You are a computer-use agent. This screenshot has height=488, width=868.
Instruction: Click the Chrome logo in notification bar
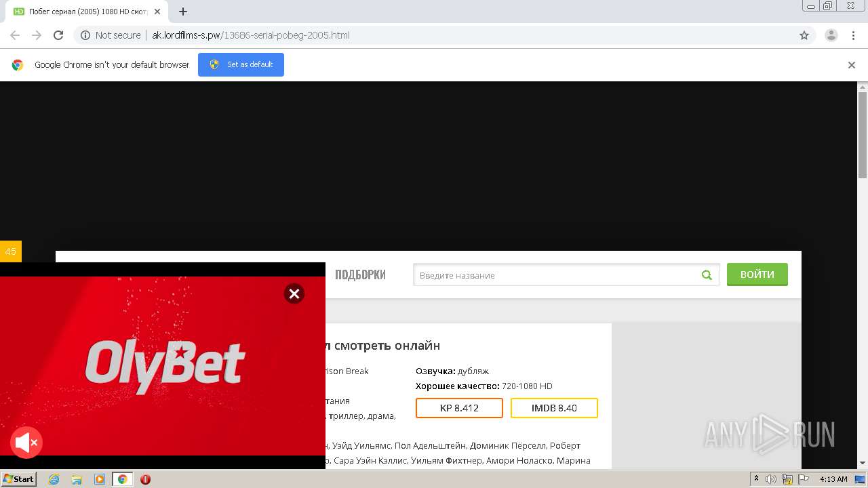click(18, 65)
